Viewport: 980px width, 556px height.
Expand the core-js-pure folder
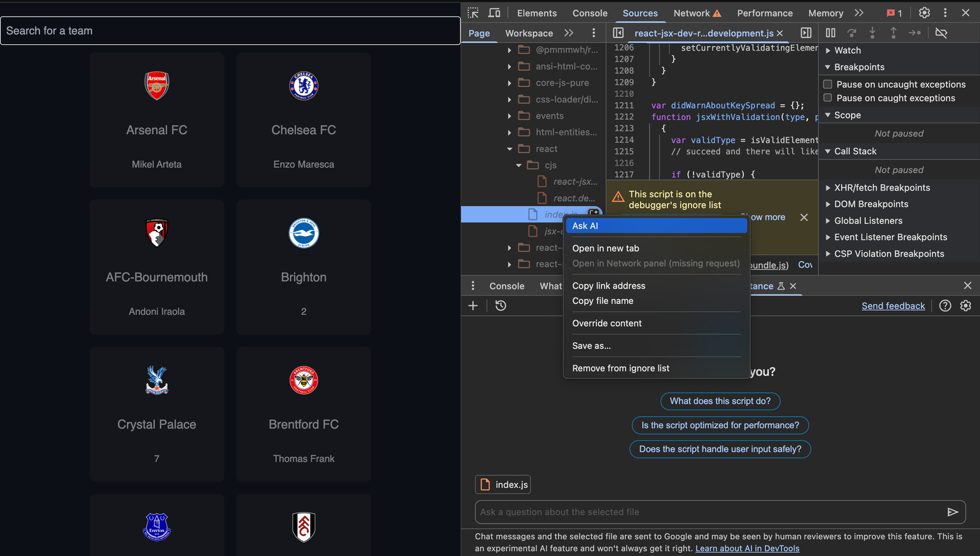click(509, 83)
